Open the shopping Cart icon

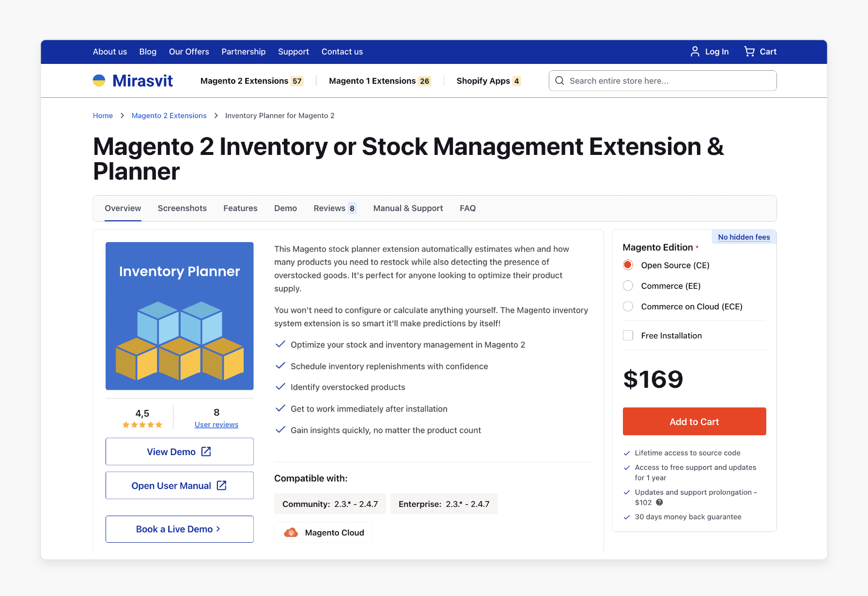tap(749, 51)
